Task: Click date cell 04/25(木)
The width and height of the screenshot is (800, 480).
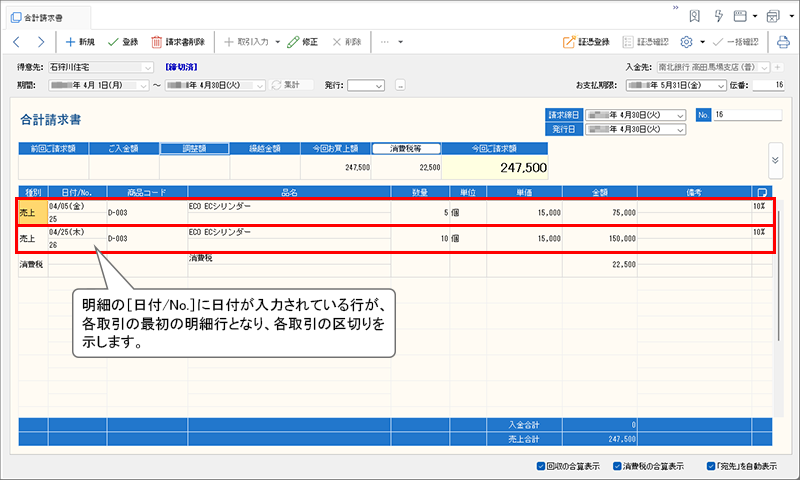Action: (78, 232)
